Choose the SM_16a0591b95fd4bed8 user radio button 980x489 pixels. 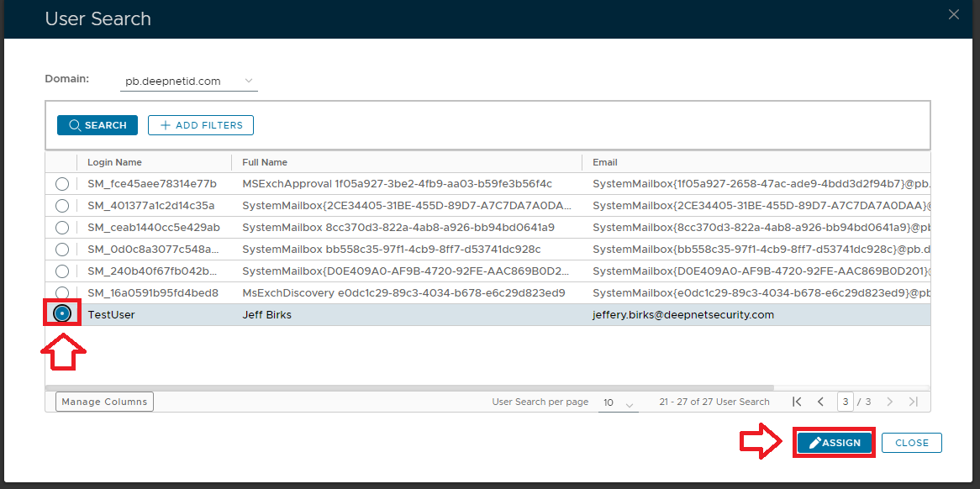(x=62, y=292)
